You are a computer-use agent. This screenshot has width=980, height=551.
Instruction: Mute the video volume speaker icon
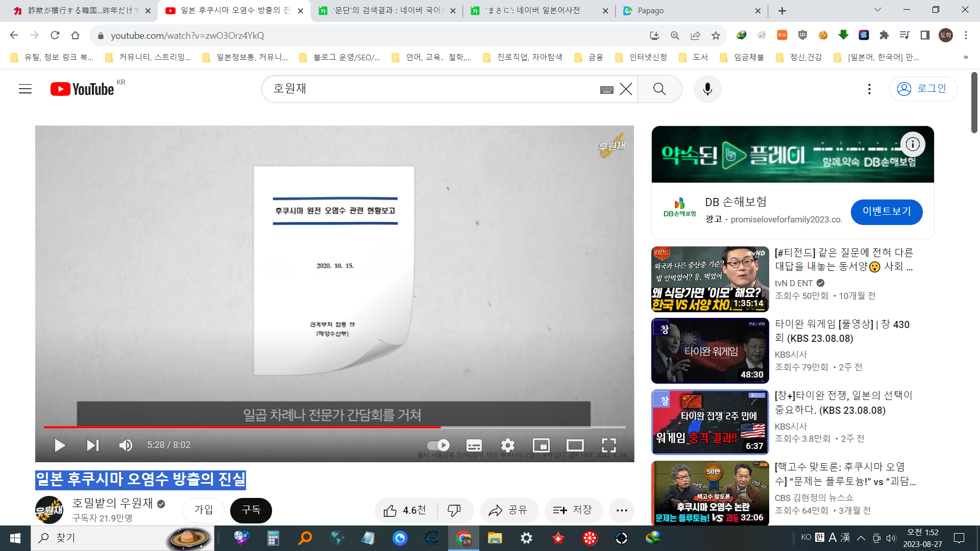tap(126, 445)
